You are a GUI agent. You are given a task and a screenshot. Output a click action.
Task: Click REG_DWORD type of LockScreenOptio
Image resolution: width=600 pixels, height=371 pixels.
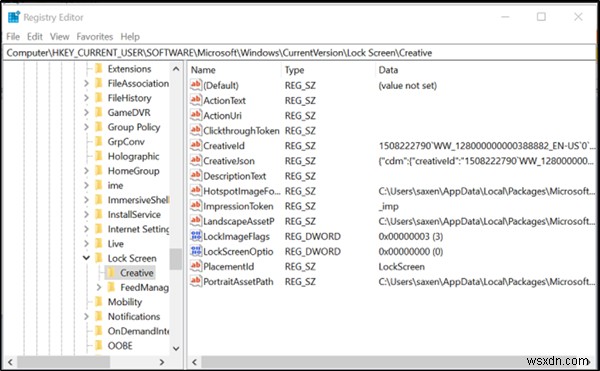[x=313, y=252]
